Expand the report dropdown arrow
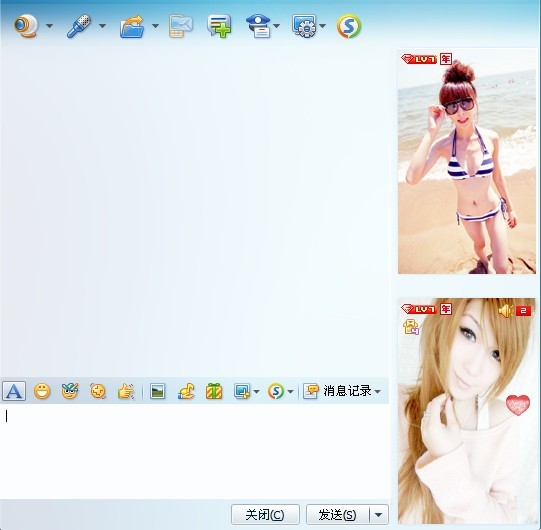This screenshot has width=541, height=530. pos(276,26)
